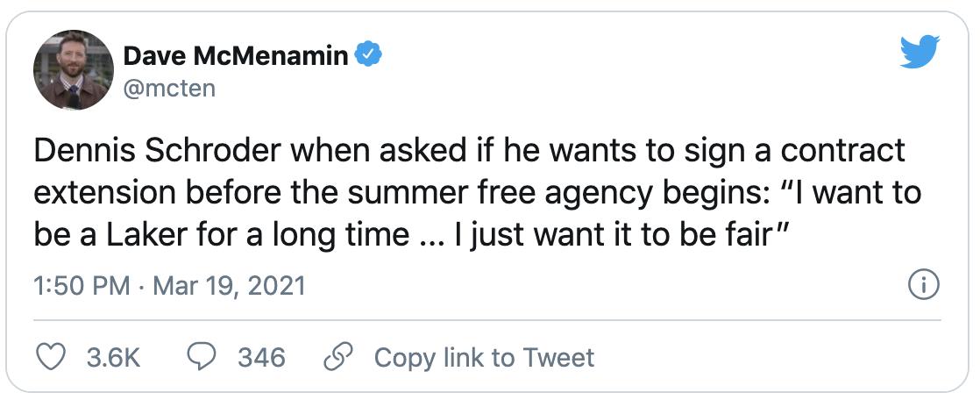The width and height of the screenshot is (980, 407).
Task: Open the @mcten handle link
Action: (x=168, y=88)
